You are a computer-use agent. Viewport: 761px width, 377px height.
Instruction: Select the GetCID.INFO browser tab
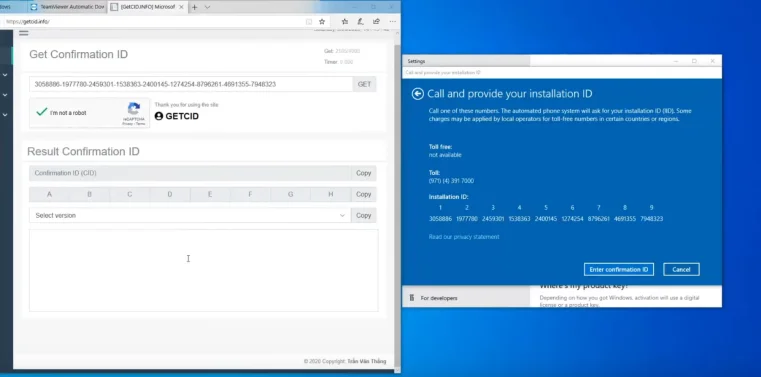point(147,7)
